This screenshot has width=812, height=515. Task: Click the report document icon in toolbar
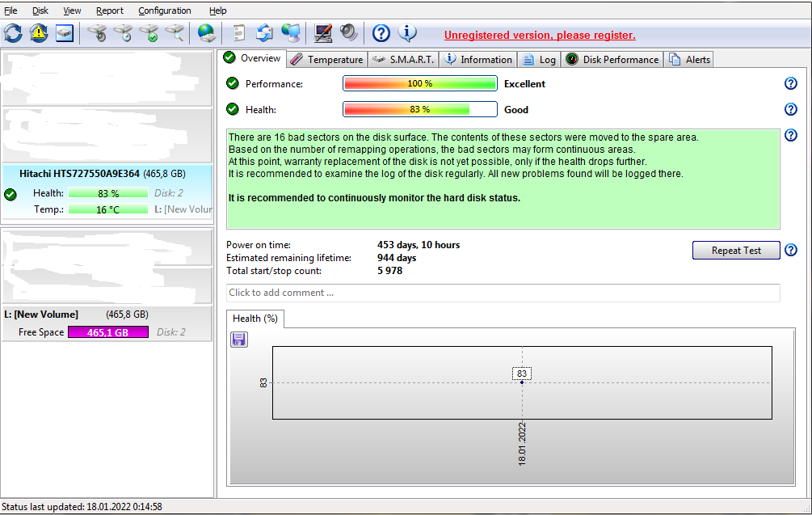(238, 33)
